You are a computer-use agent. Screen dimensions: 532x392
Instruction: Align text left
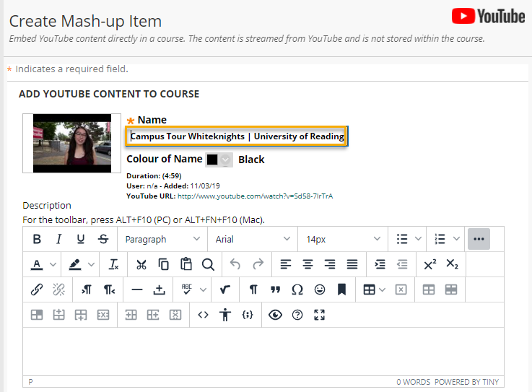pyautogui.click(x=286, y=264)
